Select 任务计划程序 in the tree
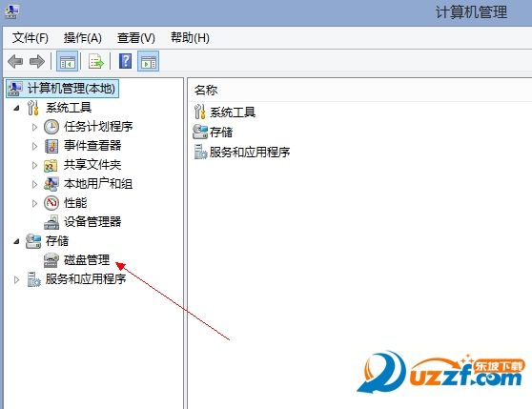Image resolution: width=532 pixels, height=409 pixels. (x=98, y=127)
